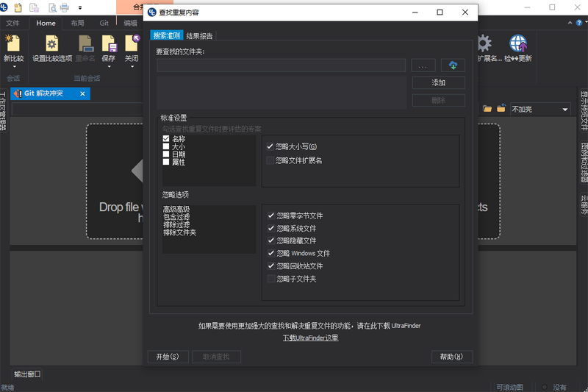Click the 取消查找 button
The image size is (588, 392).
pyautogui.click(x=216, y=357)
